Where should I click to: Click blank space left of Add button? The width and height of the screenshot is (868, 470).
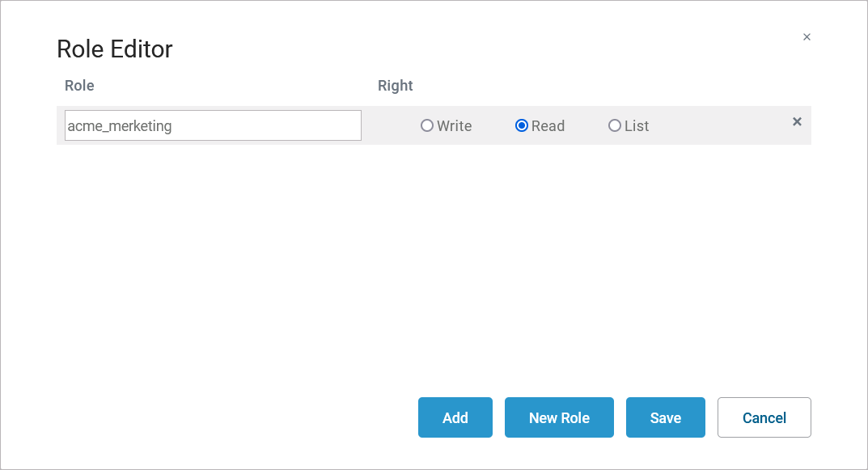click(243, 417)
